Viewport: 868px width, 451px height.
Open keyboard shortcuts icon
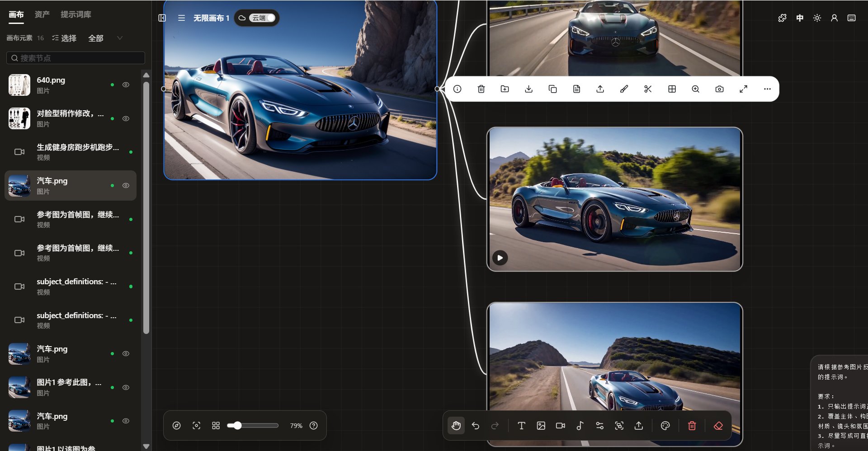click(851, 18)
